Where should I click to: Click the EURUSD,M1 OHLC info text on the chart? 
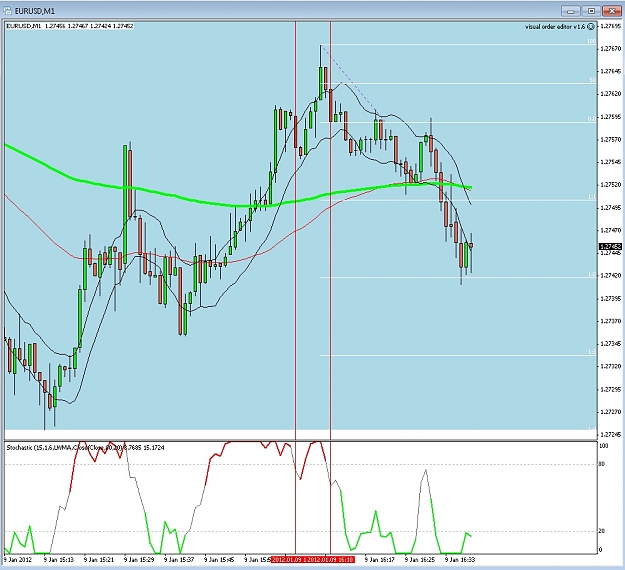[x=70, y=26]
